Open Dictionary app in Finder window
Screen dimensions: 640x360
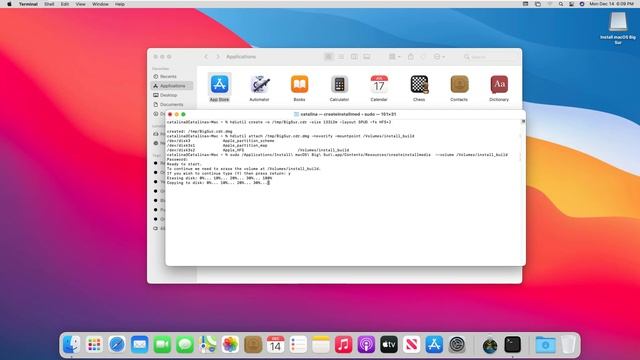click(499, 84)
